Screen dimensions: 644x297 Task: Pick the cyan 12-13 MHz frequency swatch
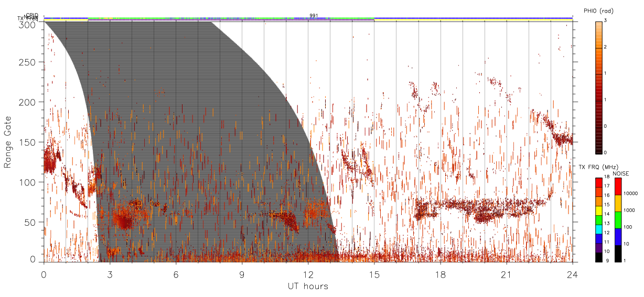[x=598, y=229]
